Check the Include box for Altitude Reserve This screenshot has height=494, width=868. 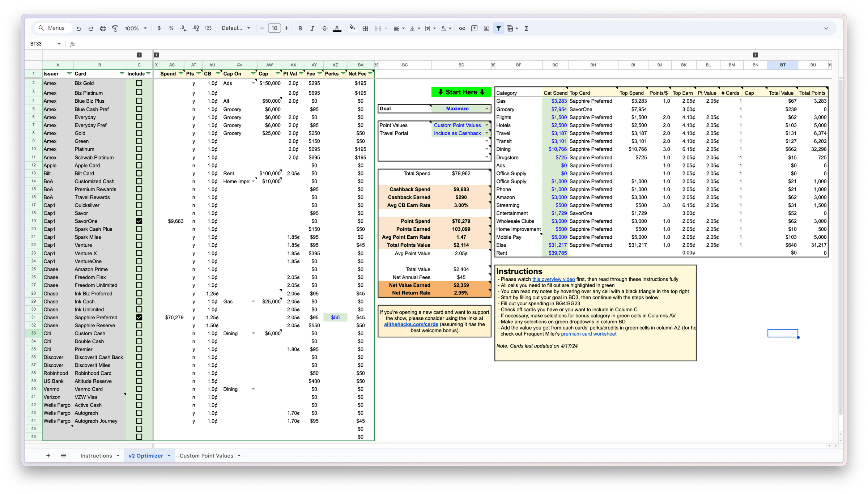(139, 381)
